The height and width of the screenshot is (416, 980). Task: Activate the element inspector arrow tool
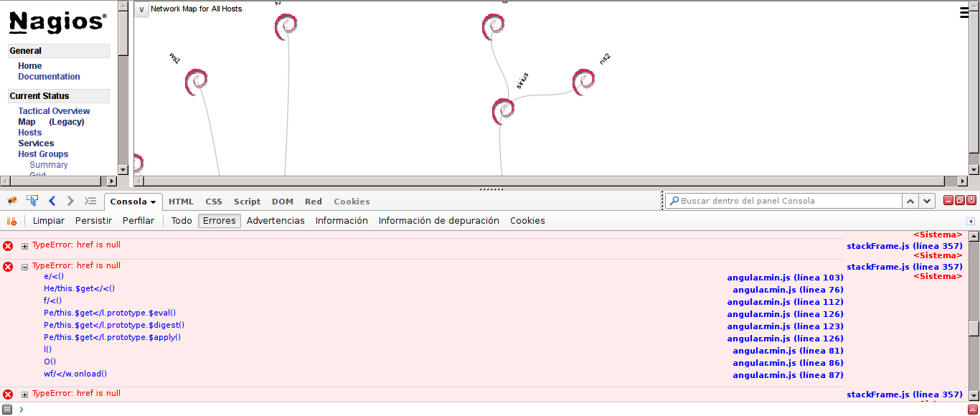click(32, 201)
